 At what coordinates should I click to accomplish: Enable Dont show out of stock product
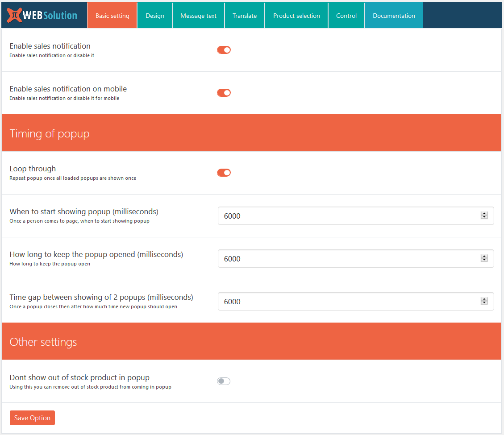[223, 381]
